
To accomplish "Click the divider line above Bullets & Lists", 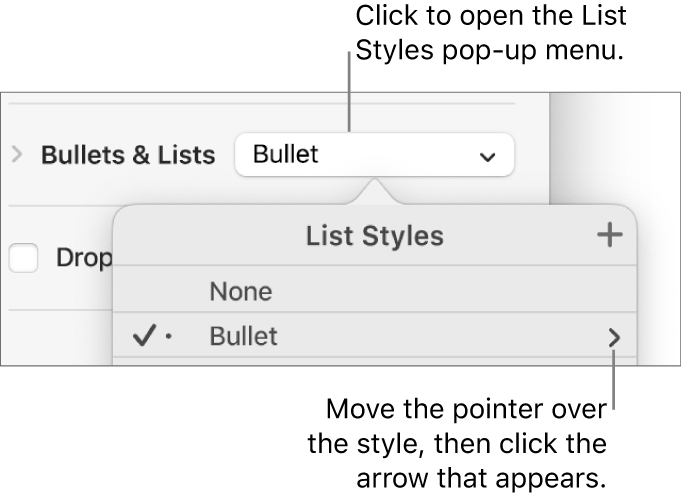I will coord(260,103).
